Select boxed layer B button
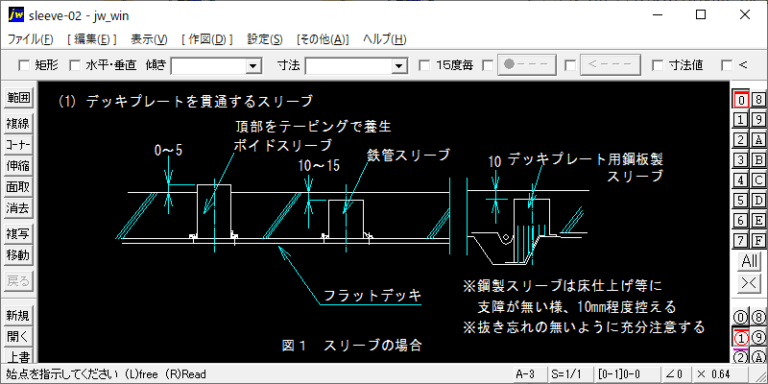This screenshot has width=768, height=384. pos(759,160)
